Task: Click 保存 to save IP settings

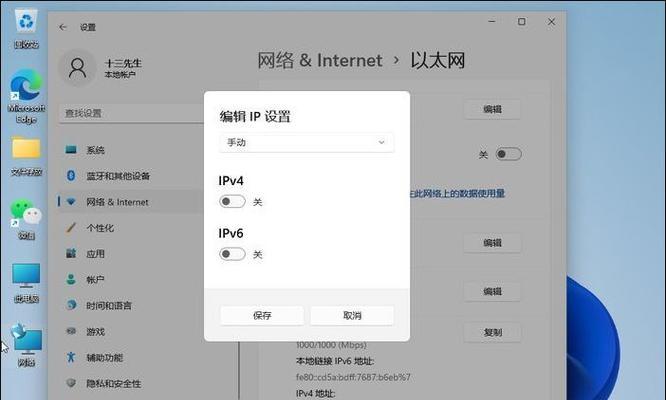Action: click(x=262, y=315)
